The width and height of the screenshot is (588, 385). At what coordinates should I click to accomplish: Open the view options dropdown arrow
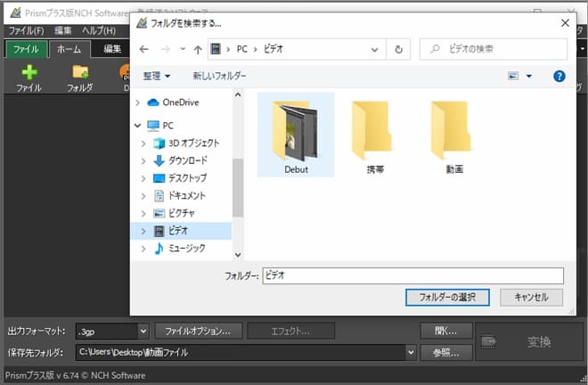[x=528, y=76]
